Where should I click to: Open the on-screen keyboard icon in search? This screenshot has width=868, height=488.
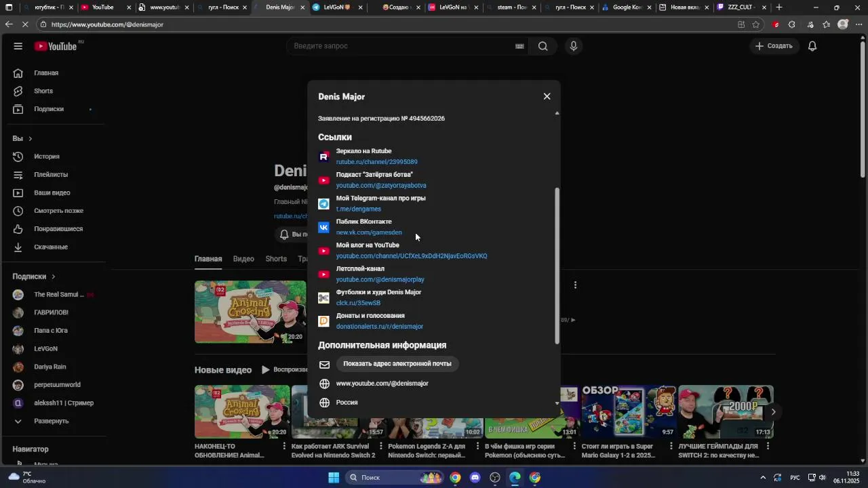(x=519, y=46)
